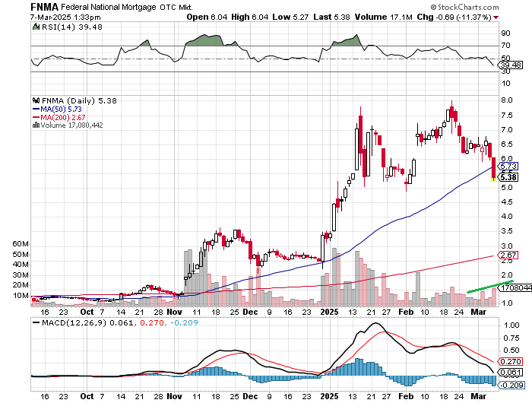Click the 'MACD(12,26,9) 0.061' label

pos(87,322)
